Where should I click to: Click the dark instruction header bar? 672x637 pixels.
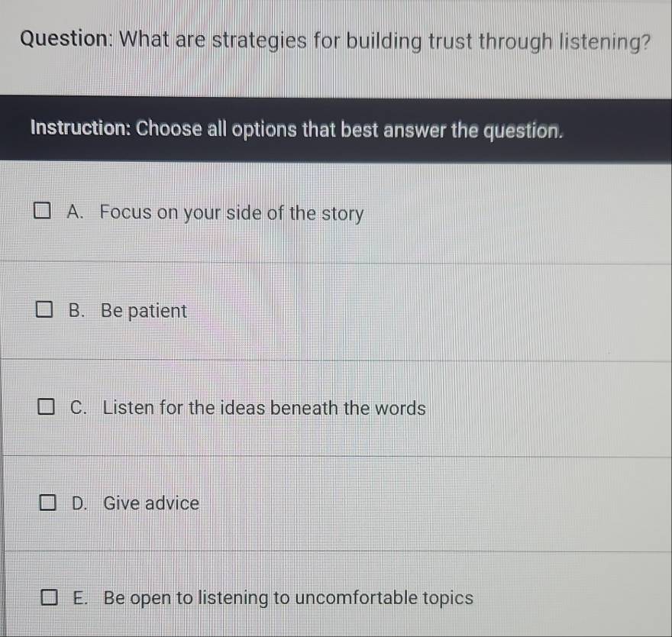(336, 128)
